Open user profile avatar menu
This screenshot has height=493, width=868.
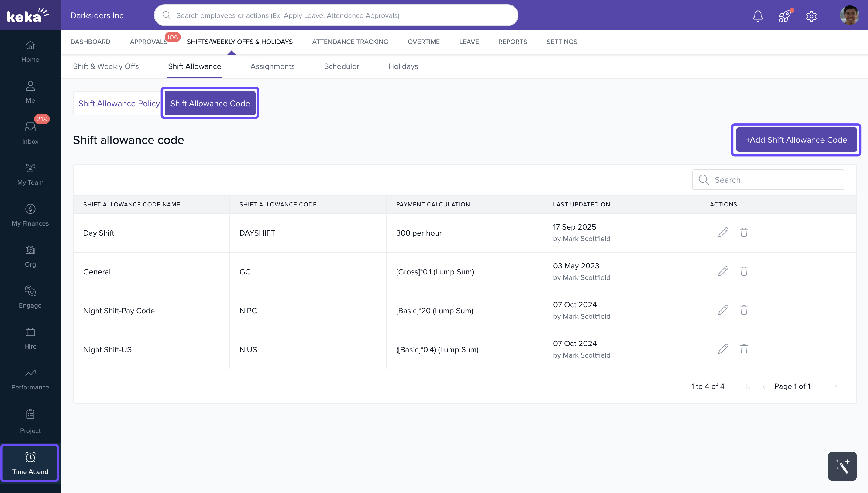[849, 15]
